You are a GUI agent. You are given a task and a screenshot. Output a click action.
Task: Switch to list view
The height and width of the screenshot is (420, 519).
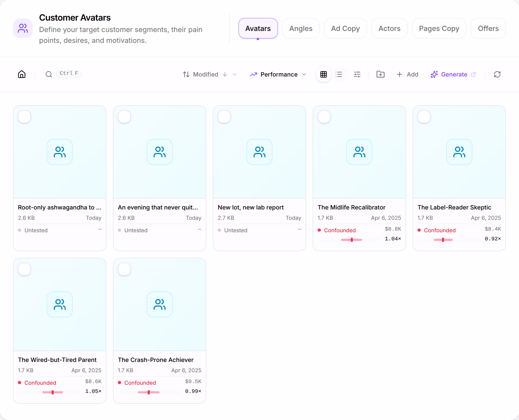[x=339, y=74]
